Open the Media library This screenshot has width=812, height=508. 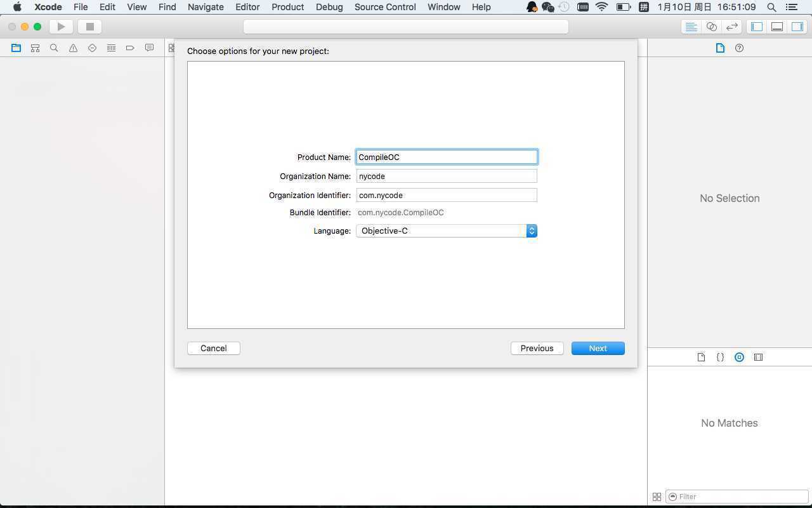(x=758, y=357)
